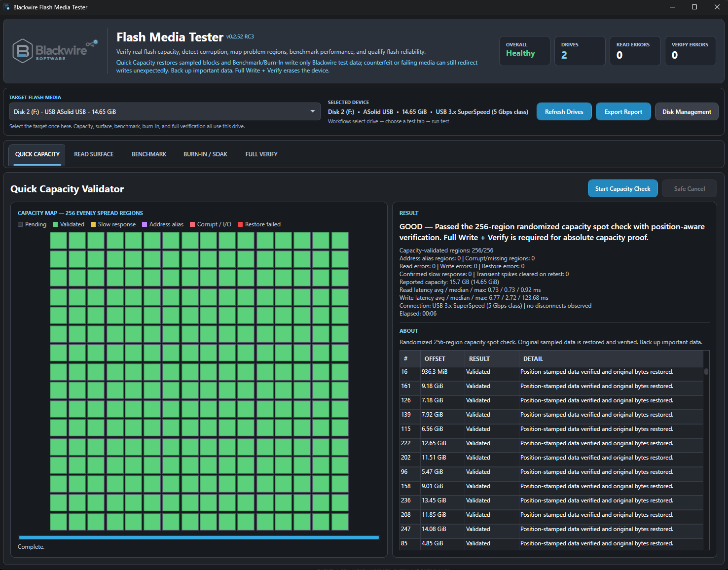Click the Address alias purple swatch
The height and width of the screenshot is (570, 728).
pos(145,224)
